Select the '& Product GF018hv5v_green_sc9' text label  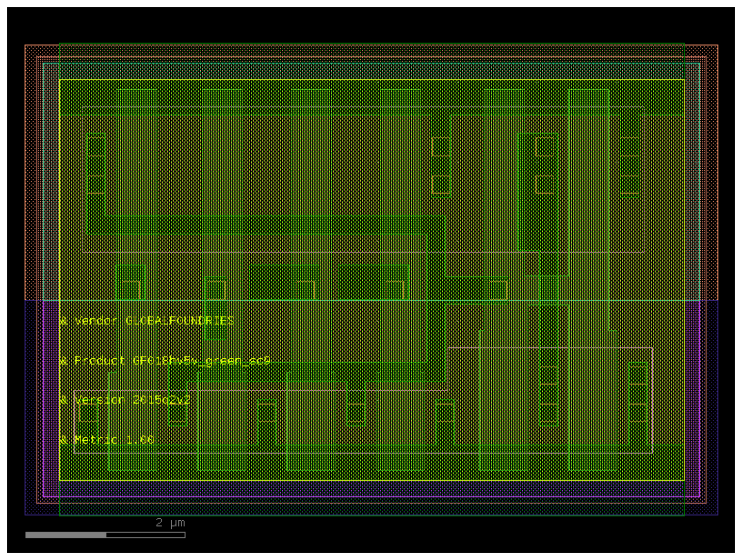pos(165,361)
